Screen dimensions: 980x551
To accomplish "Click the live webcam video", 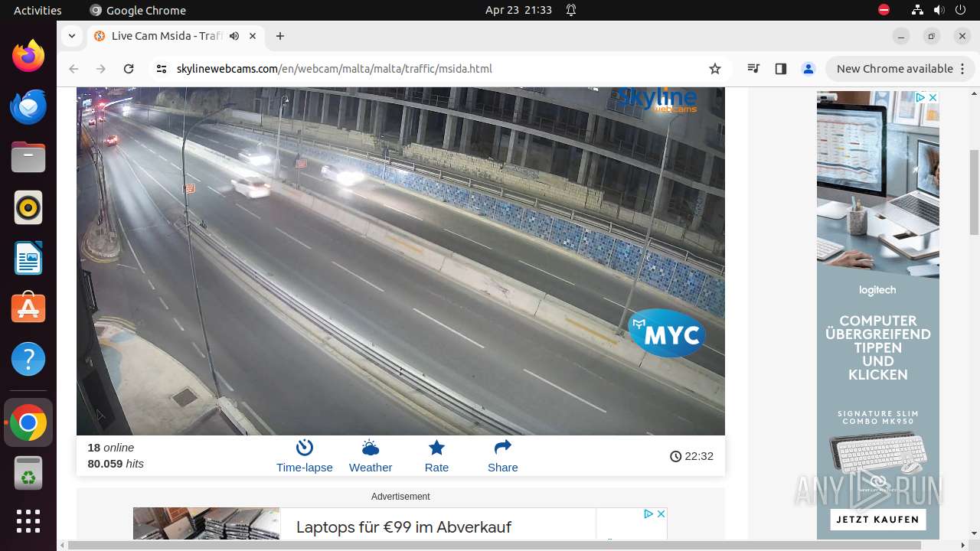I will (x=400, y=261).
